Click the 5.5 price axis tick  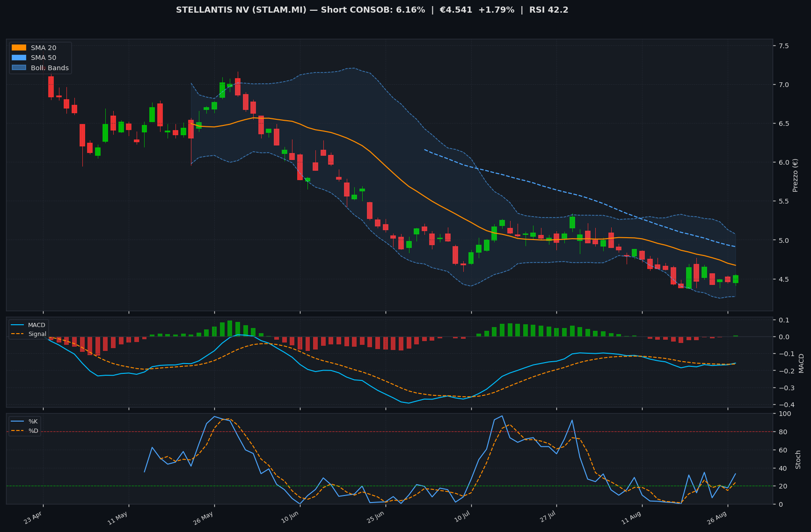[x=784, y=202]
